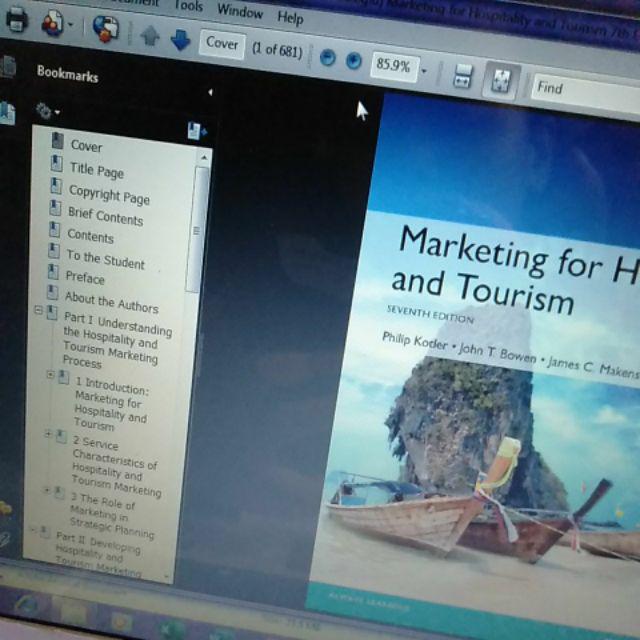The height and width of the screenshot is (640, 640).
Task: Open the zoom percentage dropdown arrow
Action: (424, 71)
